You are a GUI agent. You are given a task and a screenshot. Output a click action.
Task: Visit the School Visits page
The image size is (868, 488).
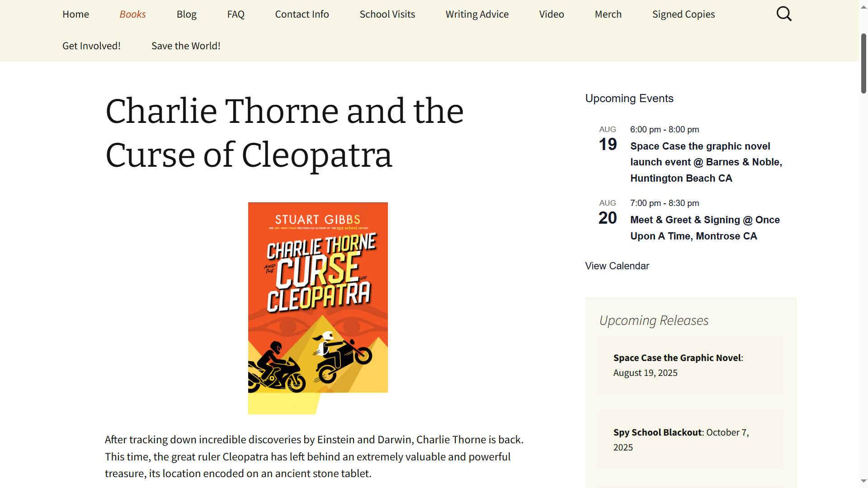pos(387,14)
